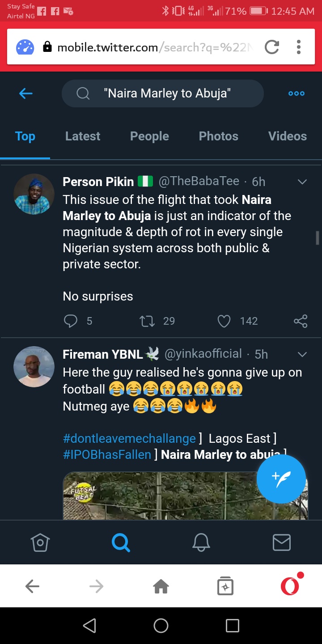This screenshot has width=322, height=644.
Task: Open the notifications bell
Action: point(201,542)
